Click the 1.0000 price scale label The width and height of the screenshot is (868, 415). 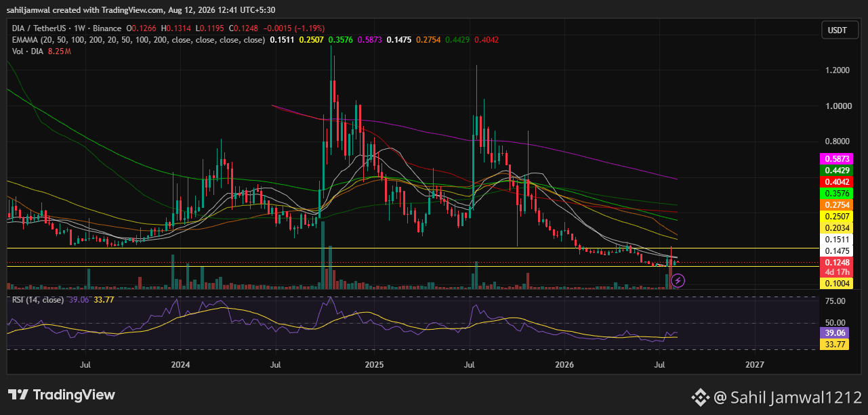[x=840, y=106]
